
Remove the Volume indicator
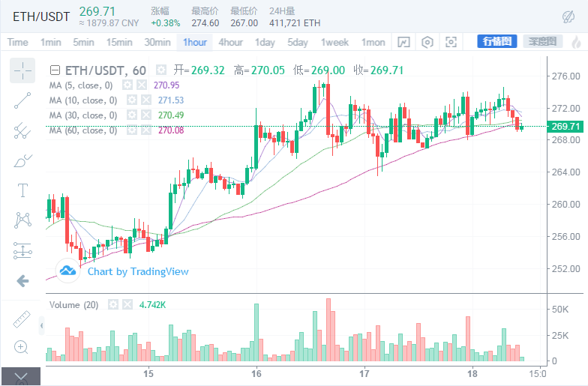(x=127, y=304)
